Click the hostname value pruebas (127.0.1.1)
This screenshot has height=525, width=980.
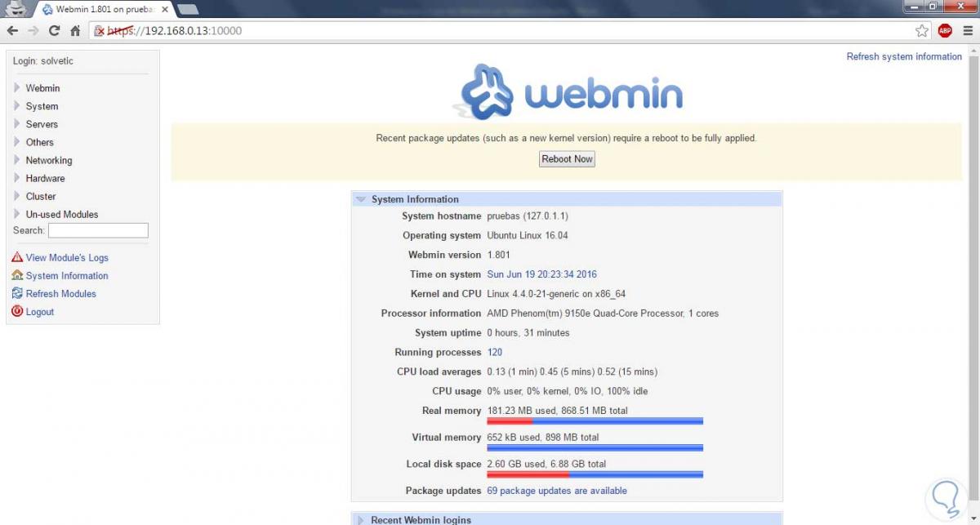pos(528,216)
